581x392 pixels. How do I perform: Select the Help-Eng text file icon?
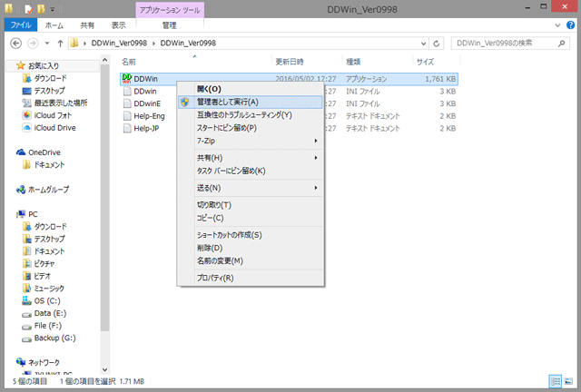[127, 116]
